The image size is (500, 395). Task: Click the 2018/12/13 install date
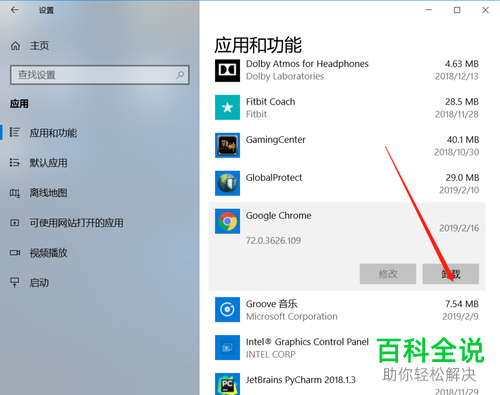(x=457, y=76)
